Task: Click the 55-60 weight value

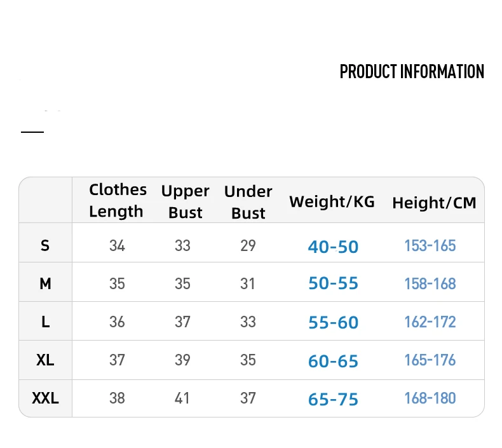Action: point(333,323)
